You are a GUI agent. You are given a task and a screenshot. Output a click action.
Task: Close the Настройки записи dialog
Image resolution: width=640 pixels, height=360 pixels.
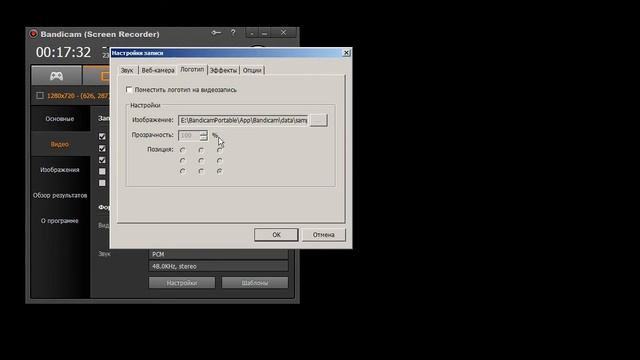pos(346,53)
